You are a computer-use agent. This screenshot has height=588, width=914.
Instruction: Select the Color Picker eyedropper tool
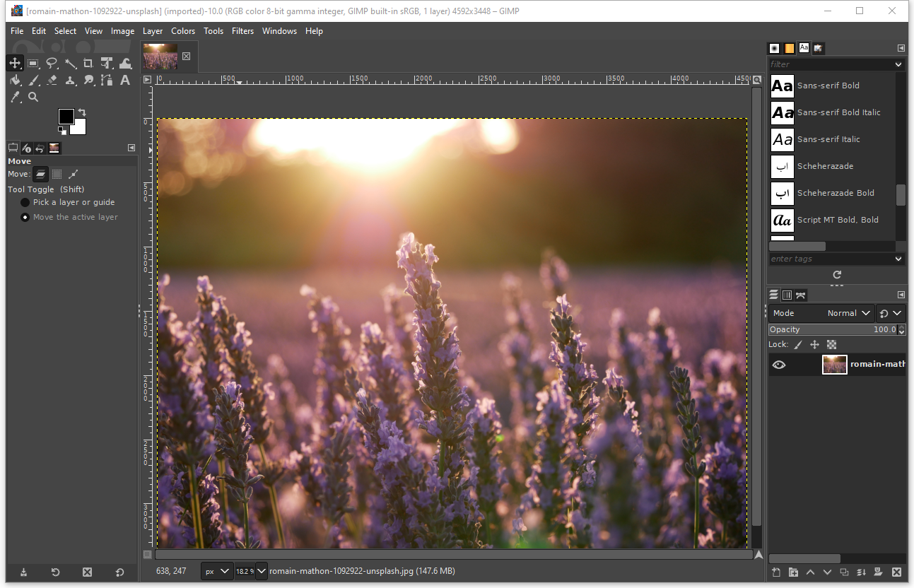coord(16,98)
